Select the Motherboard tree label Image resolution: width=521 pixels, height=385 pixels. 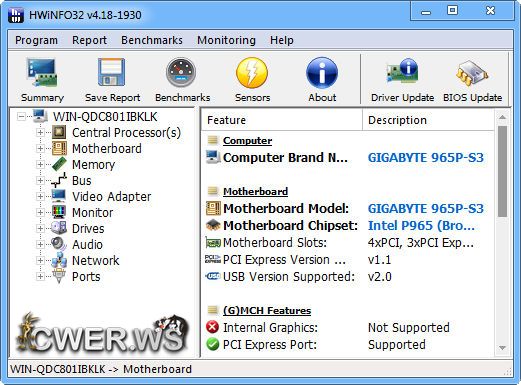coord(107,149)
